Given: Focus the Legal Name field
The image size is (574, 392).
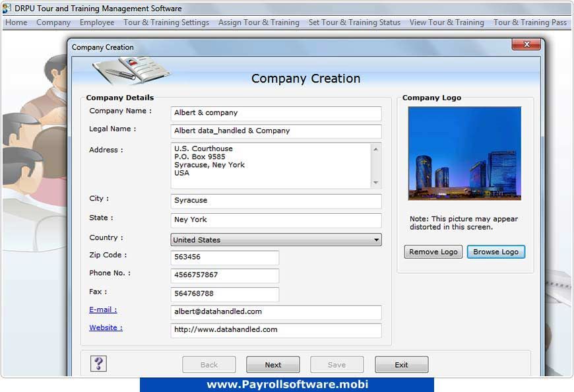Looking at the screenshot, I should point(276,131).
